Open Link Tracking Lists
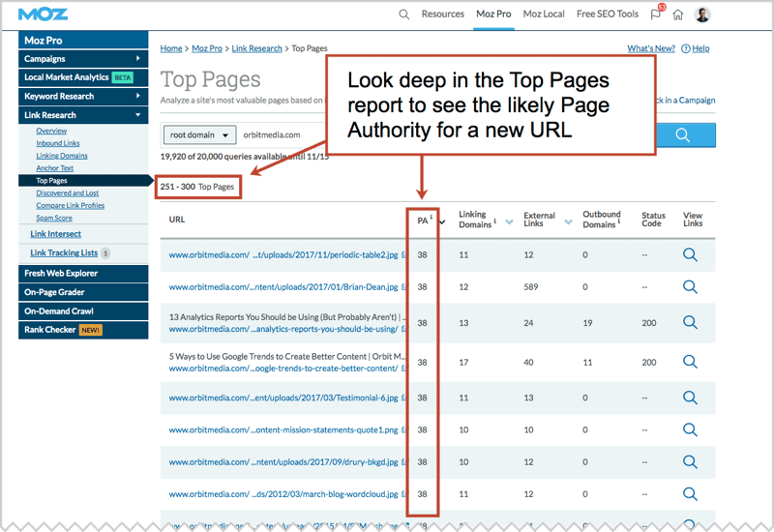 (64, 252)
